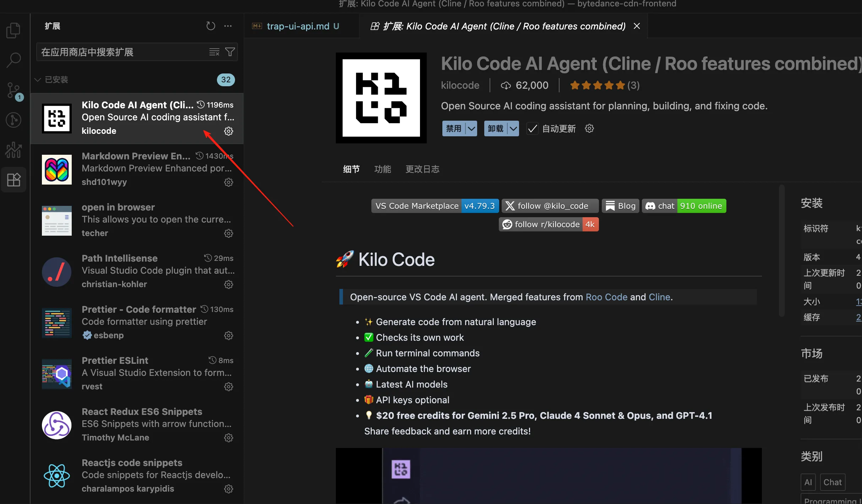Open Prettier Code formatter manage gear
The width and height of the screenshot is (862, 504).
[229, 335]
